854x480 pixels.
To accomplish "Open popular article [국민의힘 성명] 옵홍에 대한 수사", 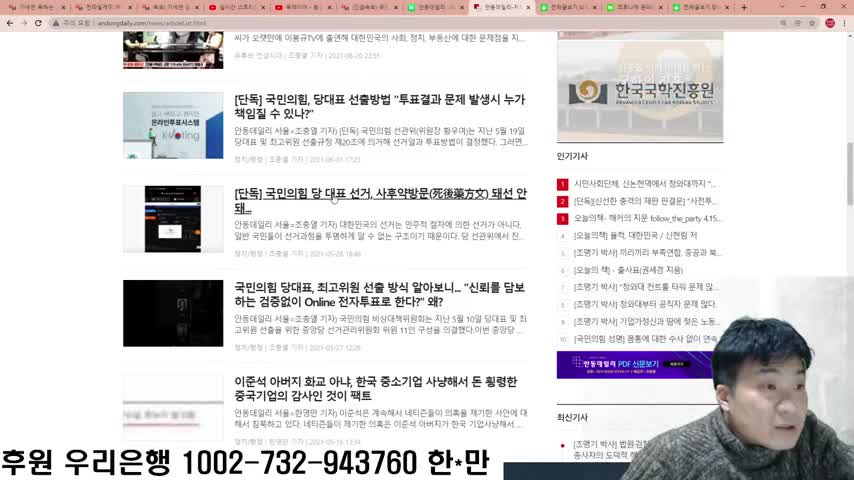I will coord(645,339).
